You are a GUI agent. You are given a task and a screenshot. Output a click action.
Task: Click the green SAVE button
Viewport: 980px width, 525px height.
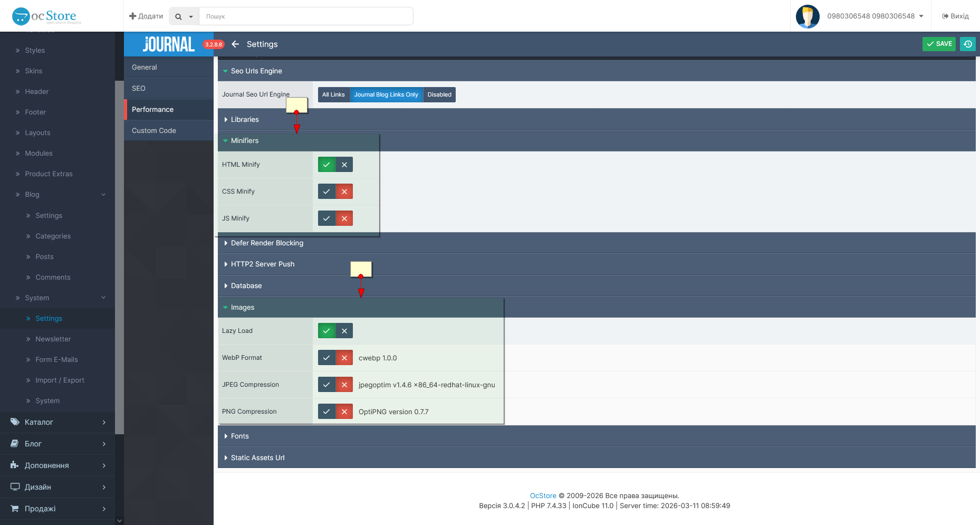[x=939, y=44]
